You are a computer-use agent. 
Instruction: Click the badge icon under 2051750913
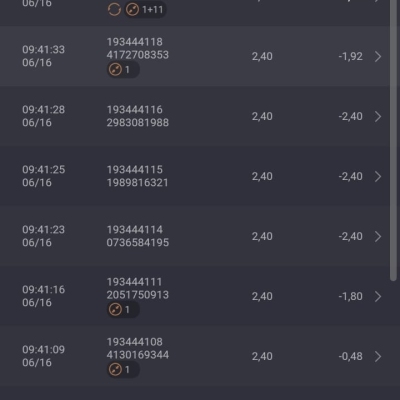[x=115, y=310]
